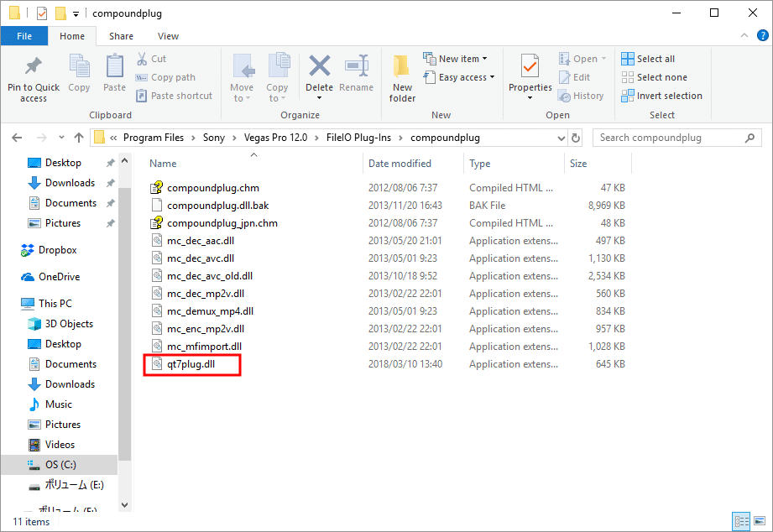773x532 pixels.
Task: Switch to large icons view in status bar
Action: [x=758, y=522]
